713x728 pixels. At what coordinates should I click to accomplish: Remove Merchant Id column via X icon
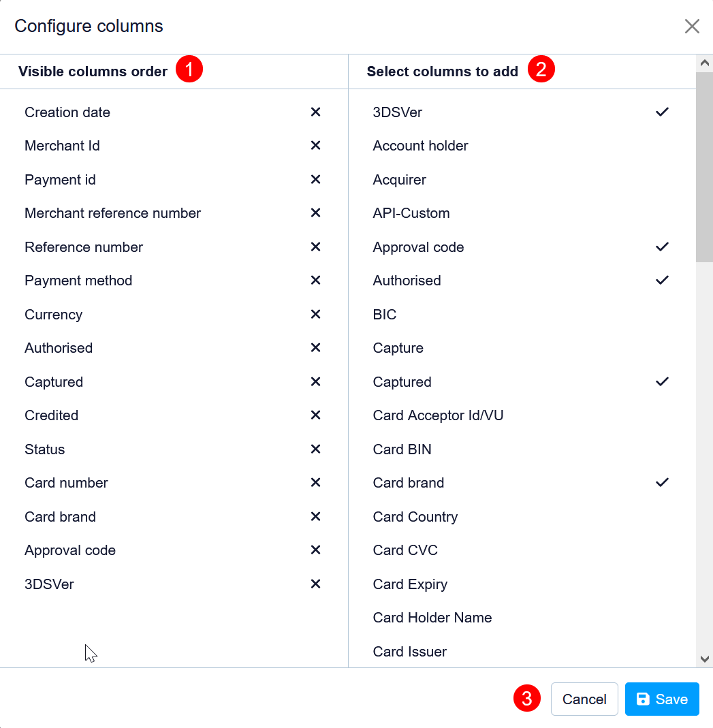(x=315, y=145)
